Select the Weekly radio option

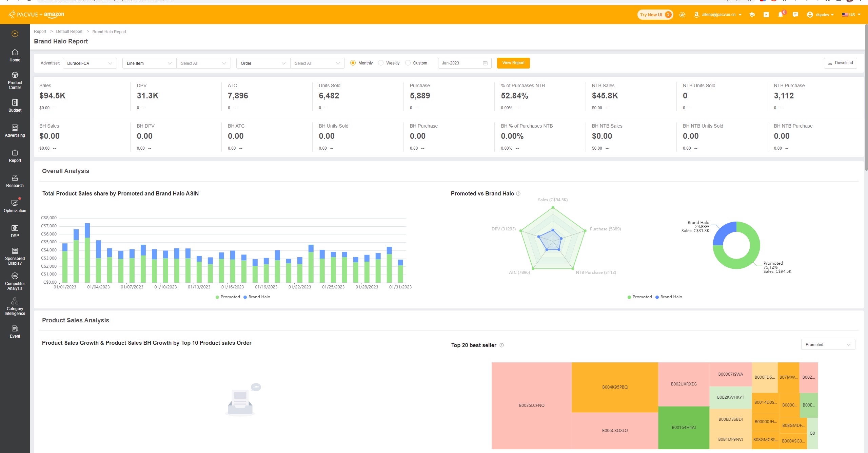point(381,63)
